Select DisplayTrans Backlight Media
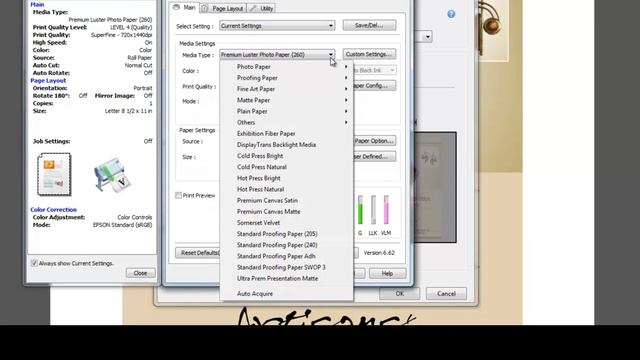 (x=287, y=144)
